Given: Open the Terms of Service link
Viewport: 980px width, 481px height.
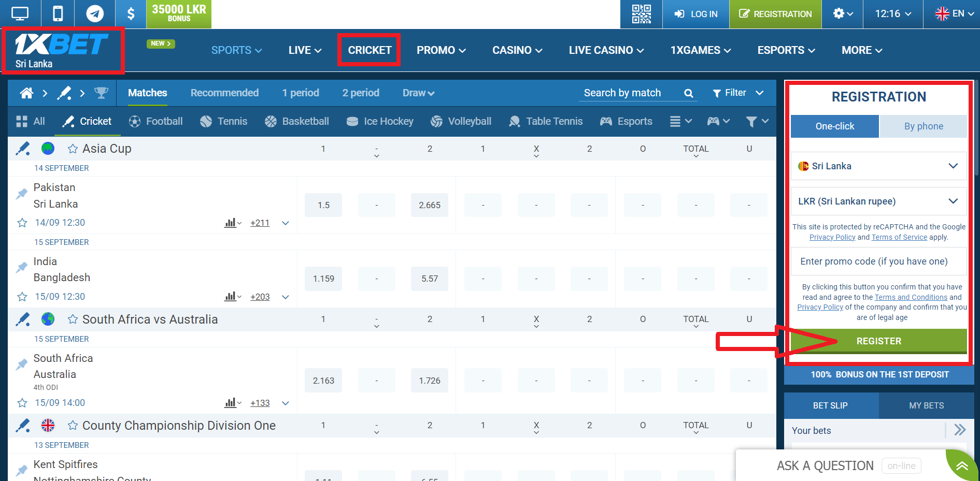Looking at the screenshot, I should (899, 237).
